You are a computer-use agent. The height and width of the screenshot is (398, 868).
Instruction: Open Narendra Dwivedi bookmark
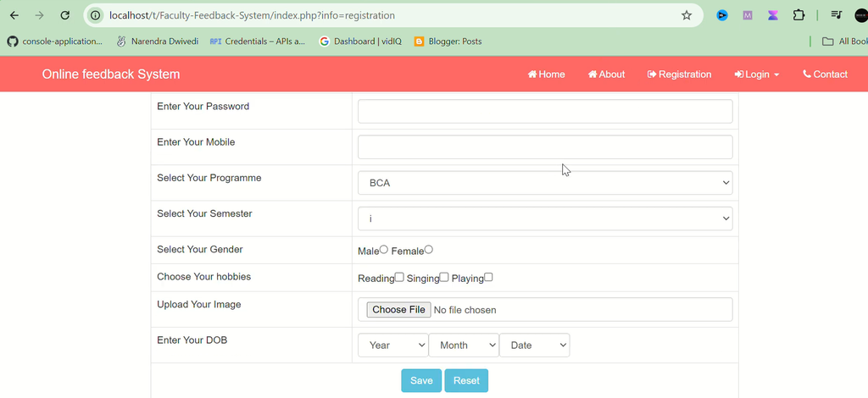[156, 41]
